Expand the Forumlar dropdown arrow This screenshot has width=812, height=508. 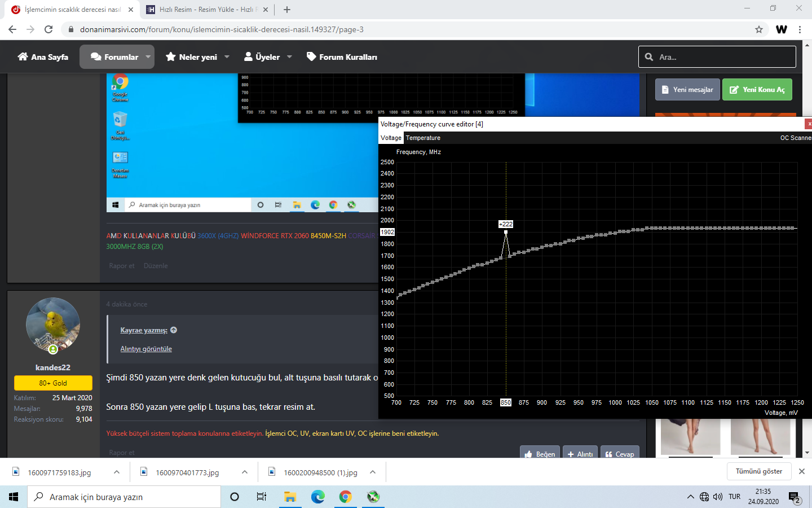point(148,57)
